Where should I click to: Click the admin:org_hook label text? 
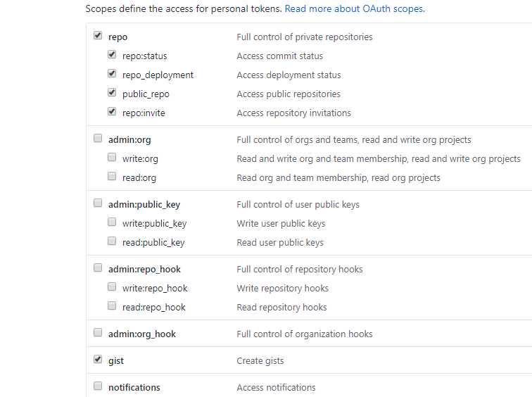click(x=142, y=334)
